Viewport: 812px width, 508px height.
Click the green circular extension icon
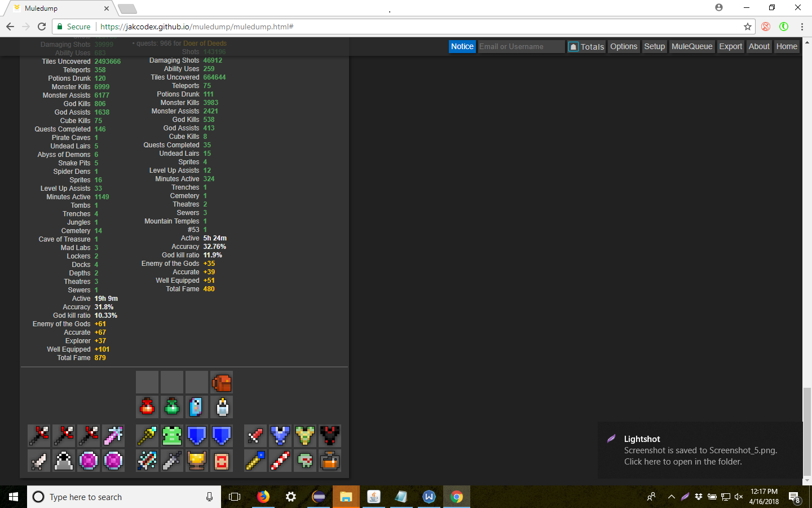[784, 27]
